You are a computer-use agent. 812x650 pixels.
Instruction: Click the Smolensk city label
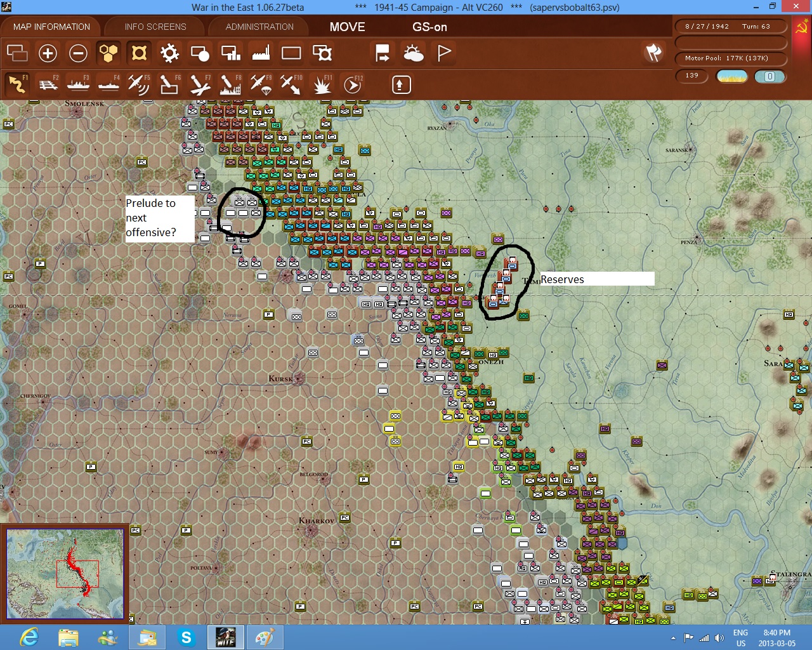[84, 103]
